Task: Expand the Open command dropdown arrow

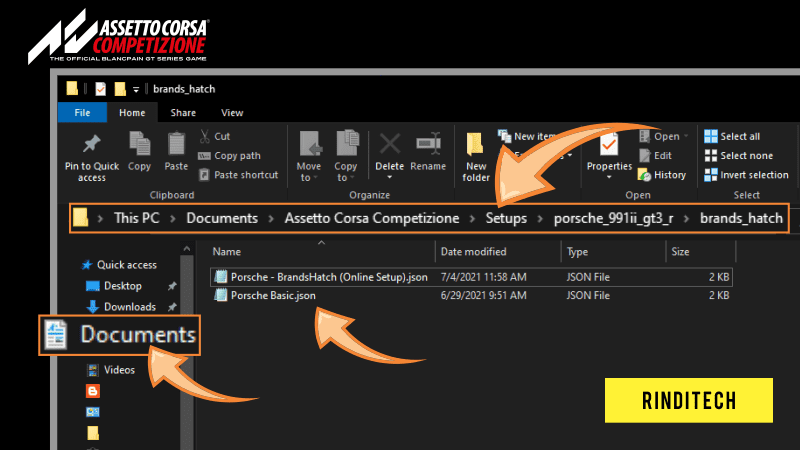Action: pos(686,136)
